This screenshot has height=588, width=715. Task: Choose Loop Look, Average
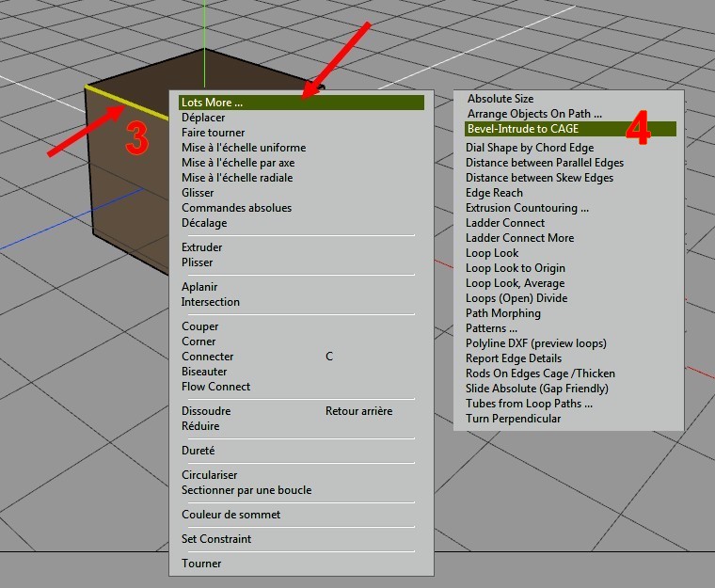click(x=515, y=283)
